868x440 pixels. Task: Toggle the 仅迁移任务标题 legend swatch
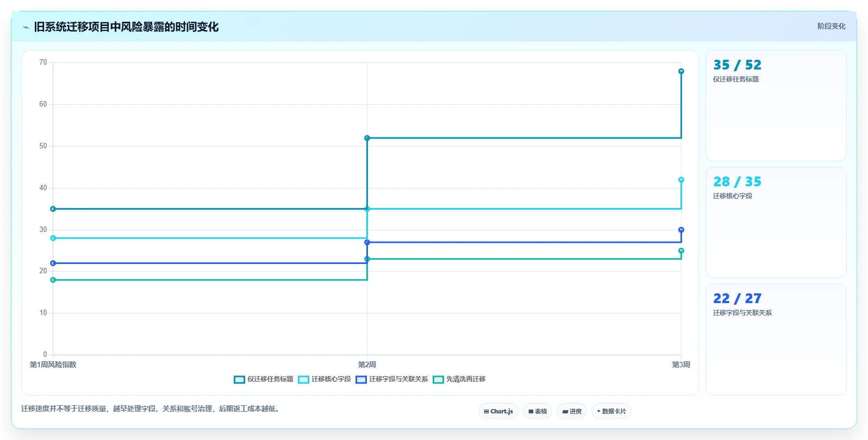[239, 379]
